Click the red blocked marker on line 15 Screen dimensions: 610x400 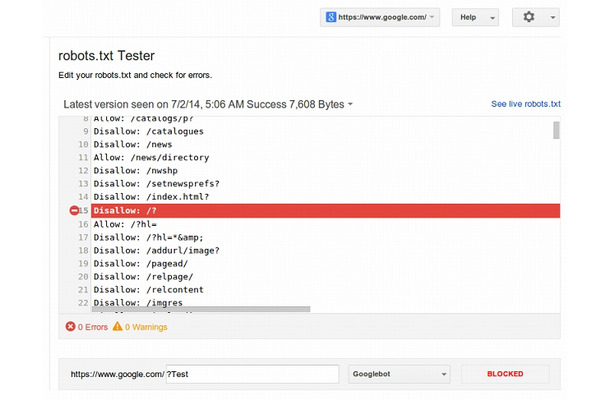[74, 211]
